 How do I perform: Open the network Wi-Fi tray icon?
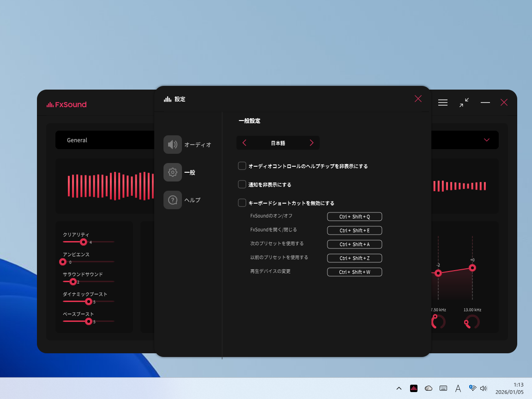tap(472, 388)
